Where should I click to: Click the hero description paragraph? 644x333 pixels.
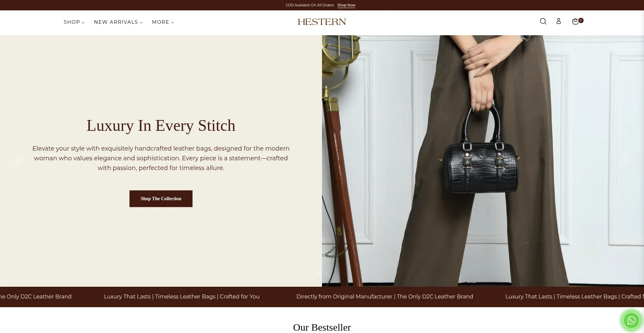[x=161, y=158]
